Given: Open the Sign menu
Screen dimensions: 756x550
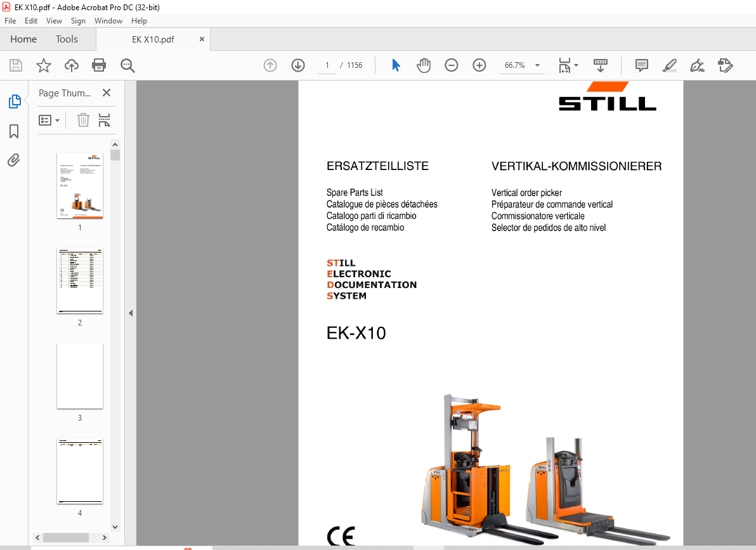Looking at the screenshot, I should click(78, 21).
